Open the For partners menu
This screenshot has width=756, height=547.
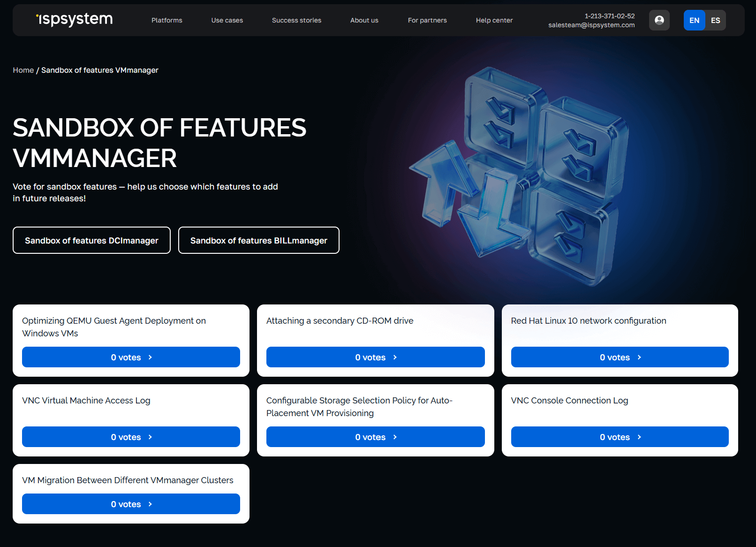427,20
